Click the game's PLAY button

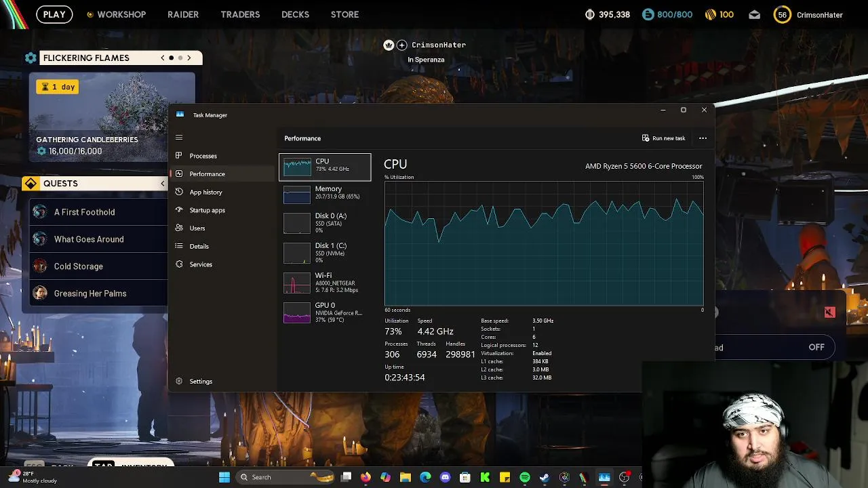[54, 14]
